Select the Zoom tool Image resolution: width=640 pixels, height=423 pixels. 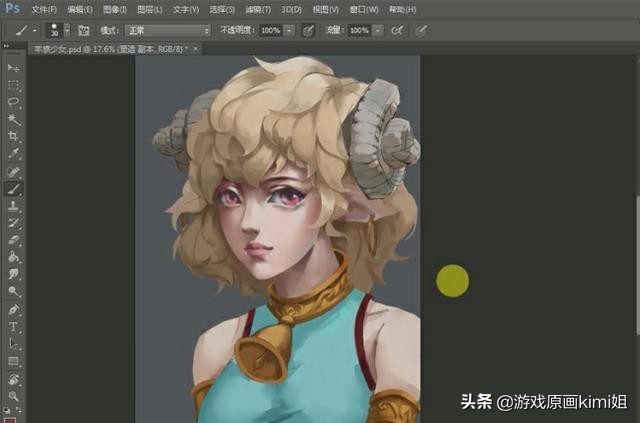[13, 396]
